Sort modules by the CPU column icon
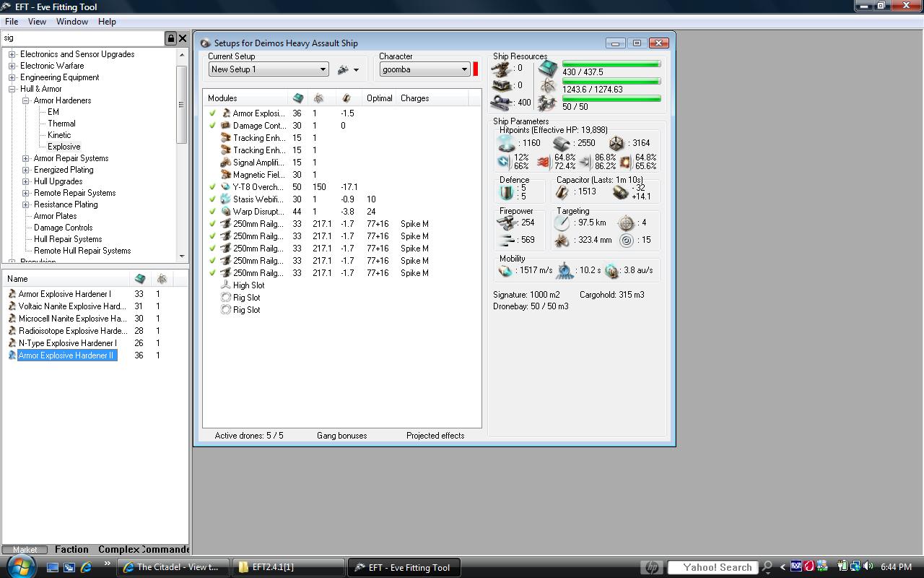 click(298, 98)
